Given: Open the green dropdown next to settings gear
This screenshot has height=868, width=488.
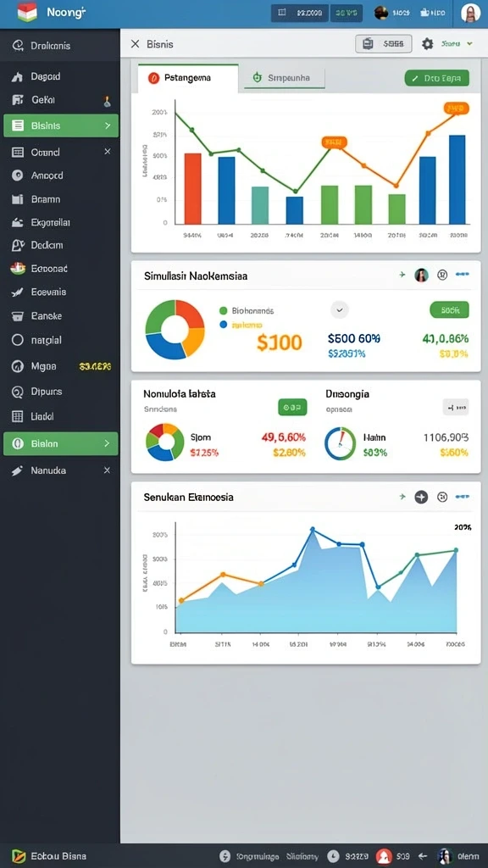Looking at the screenshot, I should [x=457, y=44].
